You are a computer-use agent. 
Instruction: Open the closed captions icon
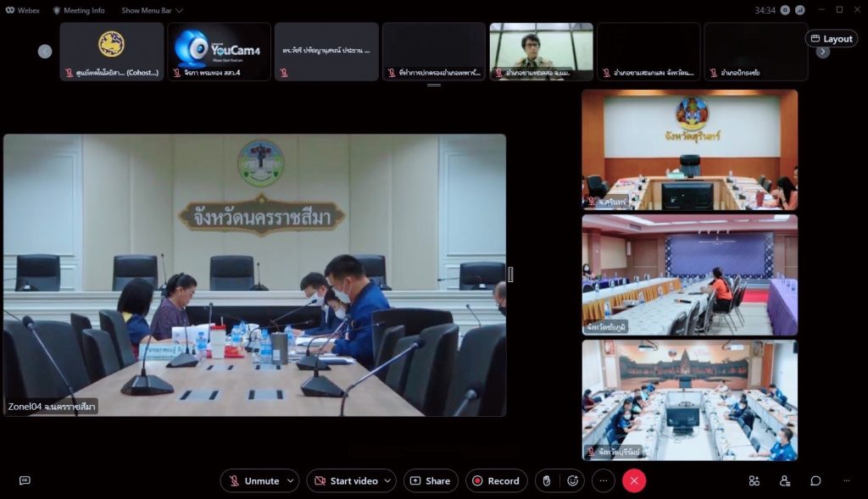tap(25, 480)
